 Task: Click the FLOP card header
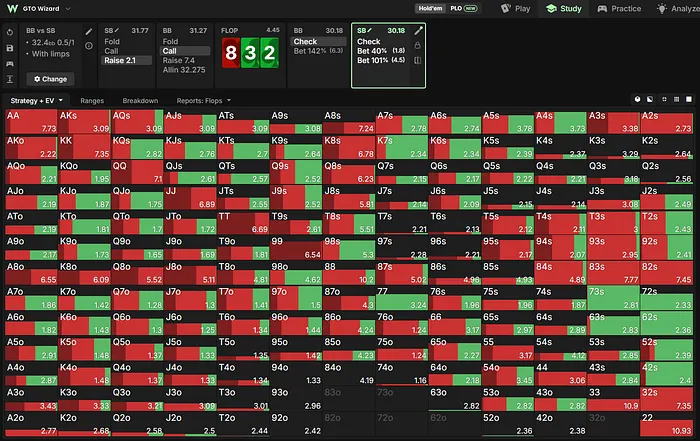[250, 30]
